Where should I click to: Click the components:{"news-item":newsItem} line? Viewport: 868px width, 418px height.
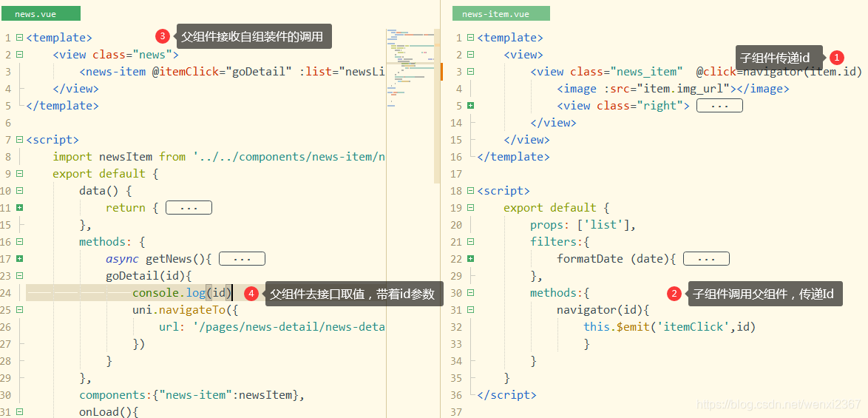tap(192, 395)
